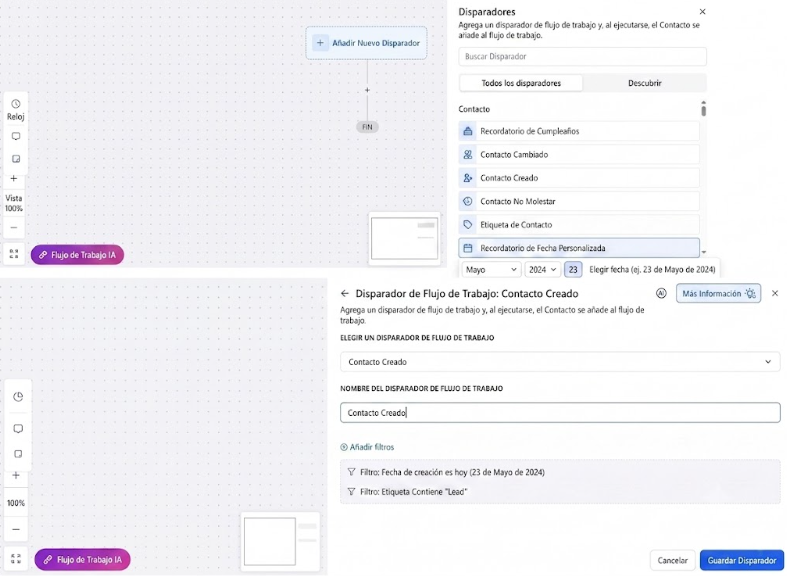This screenshot has width=787, height=576.
Task: Click the AI icon beside Más Información
Action: pos(661,294)
